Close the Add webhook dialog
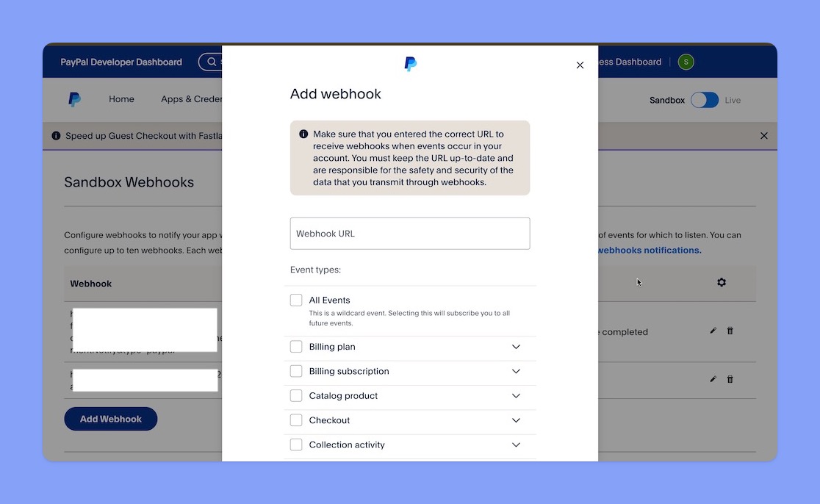 580,65
